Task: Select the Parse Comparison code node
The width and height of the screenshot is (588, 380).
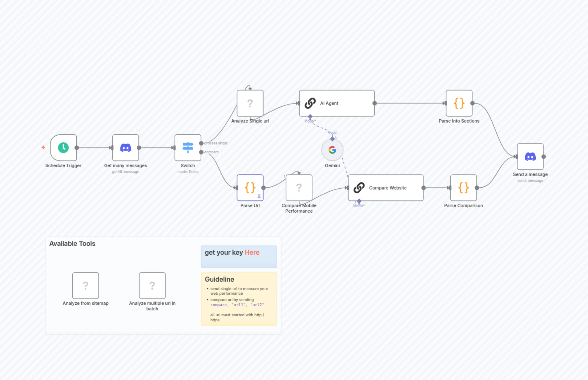Action: click(463, 188)
